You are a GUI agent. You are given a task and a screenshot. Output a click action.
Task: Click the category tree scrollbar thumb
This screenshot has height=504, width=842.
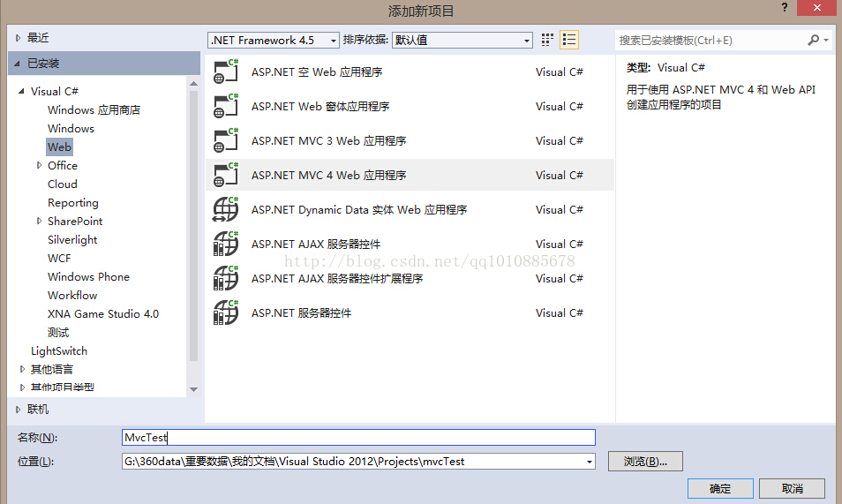click(194, 226)
